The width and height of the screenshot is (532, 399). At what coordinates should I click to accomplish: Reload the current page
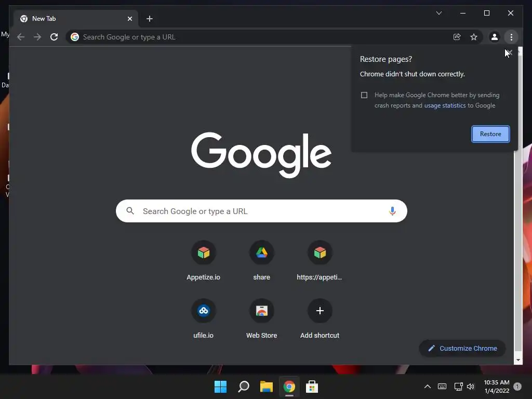(x=54, y=37)
